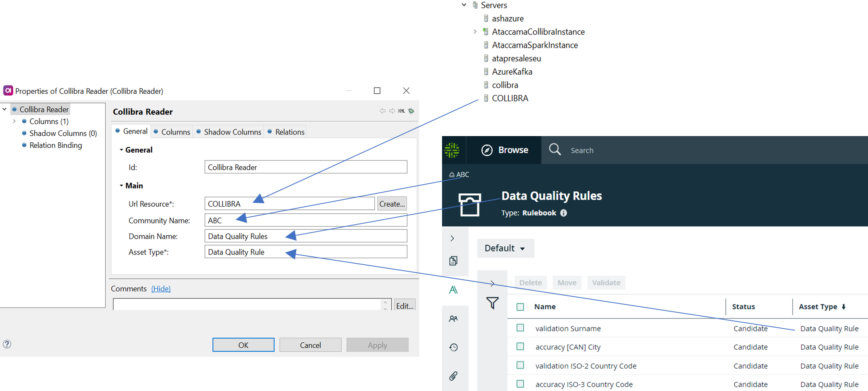Check the validation Surname row checkbox
Viewport: 868px width, 391px height.
520,328
